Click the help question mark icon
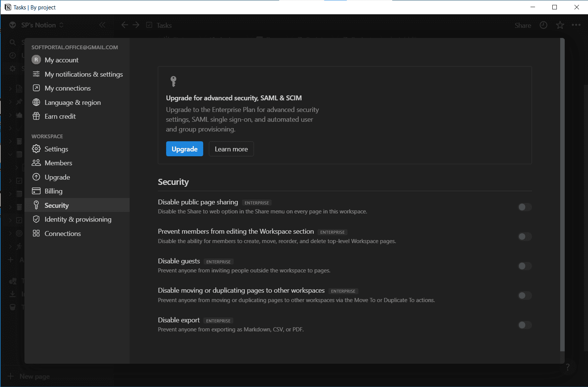Image resolution: width=588 pixels, height=387 pixels. (568, 367)
